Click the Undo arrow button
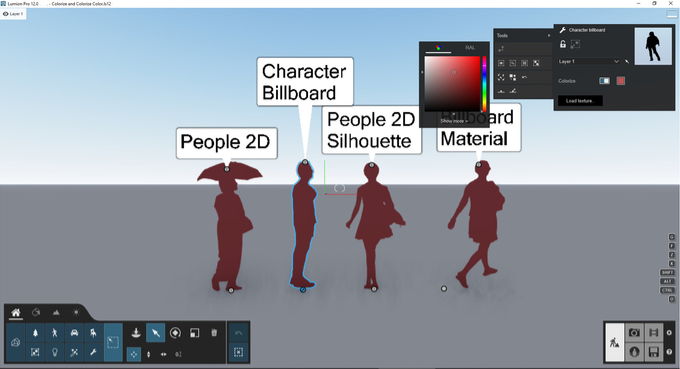Image resolution: width=680 pixels, height=369 pixels. point(238,333)
